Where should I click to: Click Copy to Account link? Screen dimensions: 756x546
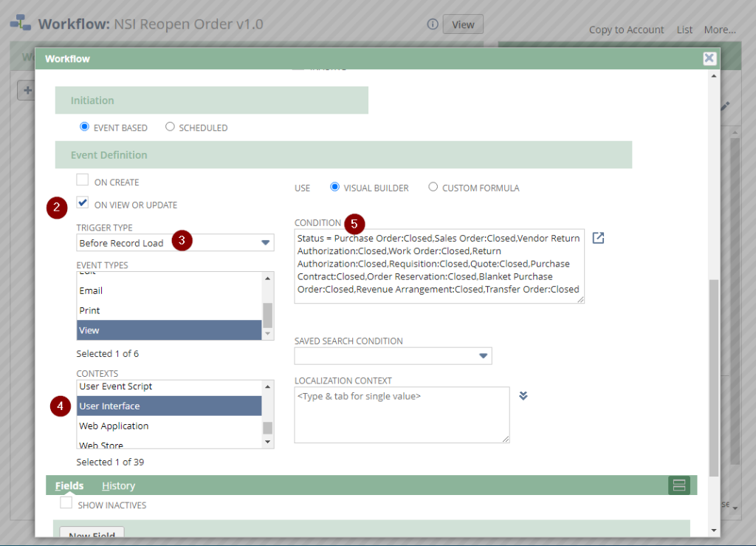tap(626, 30)
